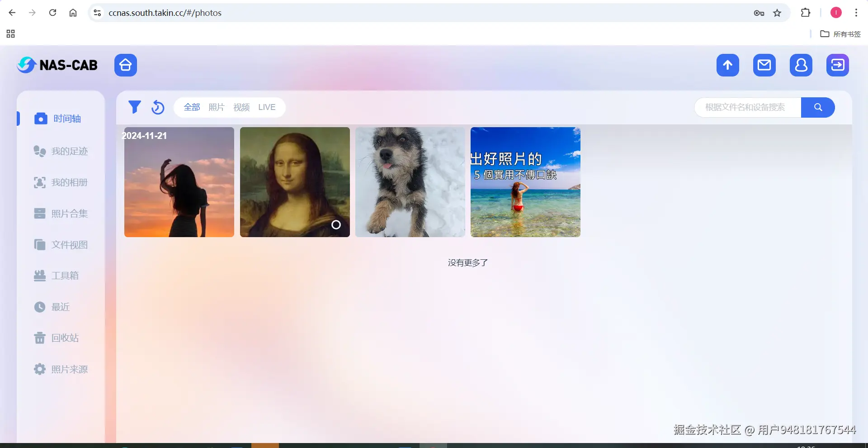
Task: Click the address bar URL
Action: [165, 13]
